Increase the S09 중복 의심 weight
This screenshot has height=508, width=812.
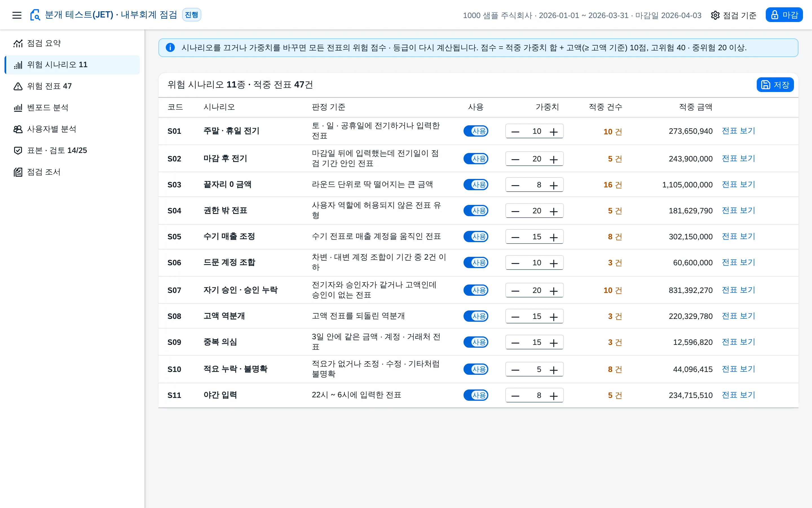click(x=554, y=342)
